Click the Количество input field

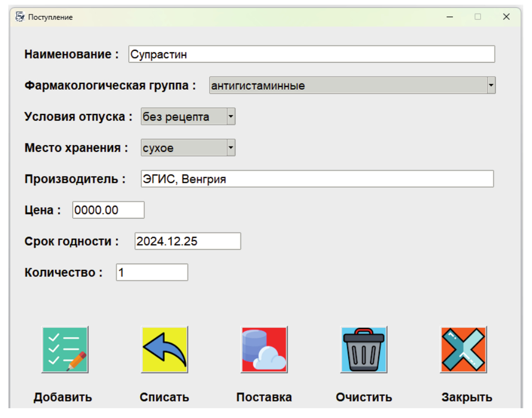point(152,272)
